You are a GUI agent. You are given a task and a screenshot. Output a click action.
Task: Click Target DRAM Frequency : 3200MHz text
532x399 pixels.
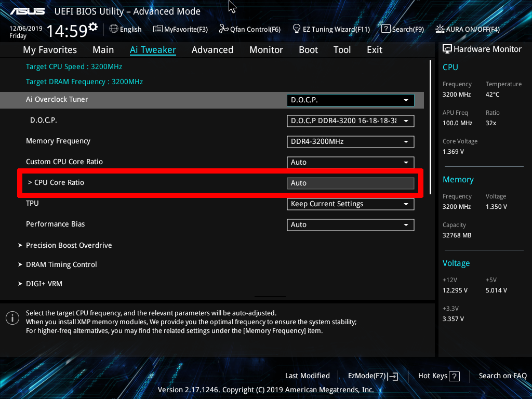[x=85, y=82]
